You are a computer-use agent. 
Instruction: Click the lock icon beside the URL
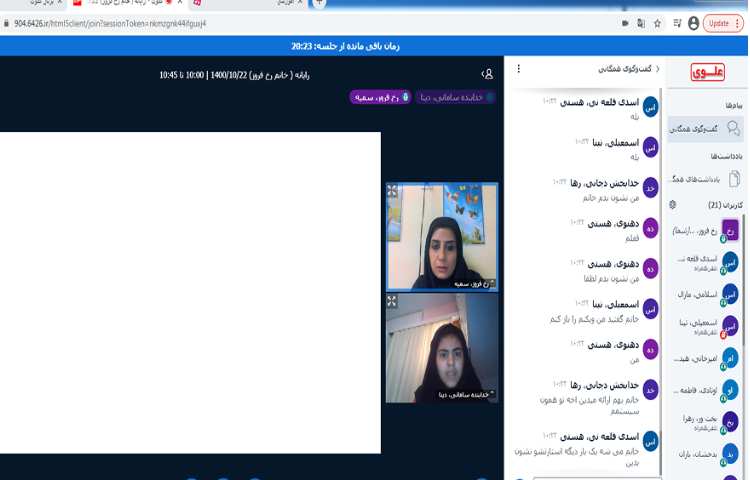[x=6, y=23]
